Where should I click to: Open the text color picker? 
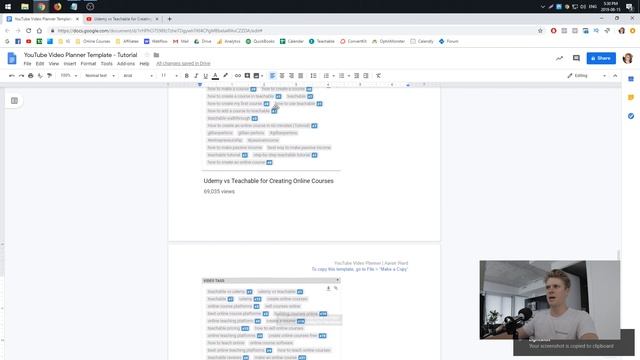click(215, 76)
